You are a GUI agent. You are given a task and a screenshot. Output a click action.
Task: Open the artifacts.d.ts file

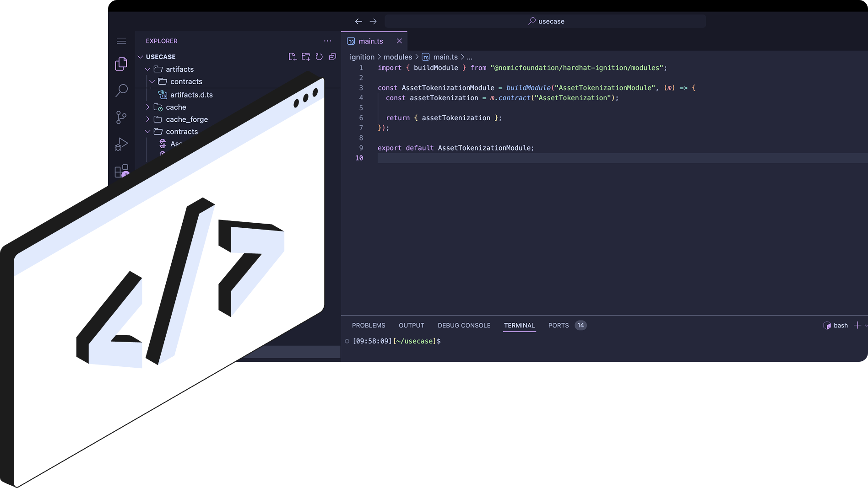coord(191,95)
